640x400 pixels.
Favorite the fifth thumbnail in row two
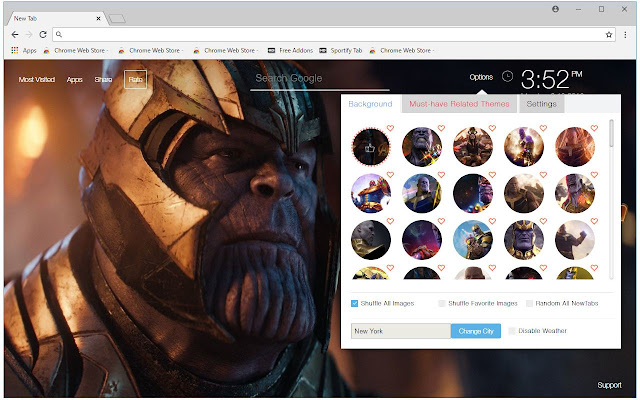click(594, 175)
